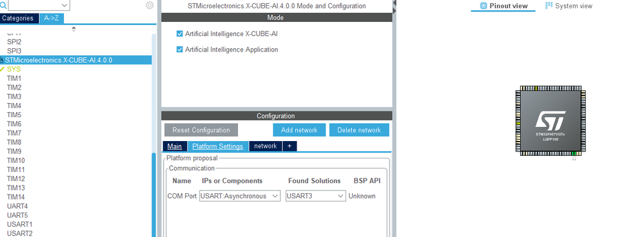Click the Unknown BSP API value
The height and width of the screenshot is (237, 644).
coord(362,196)
